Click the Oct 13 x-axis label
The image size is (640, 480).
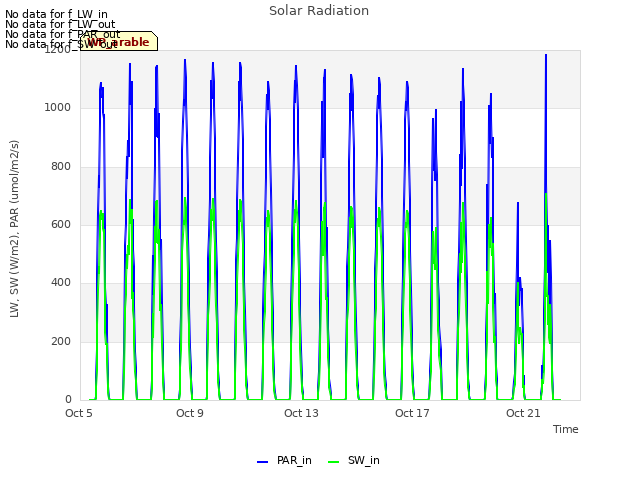(x=301, y=413)
